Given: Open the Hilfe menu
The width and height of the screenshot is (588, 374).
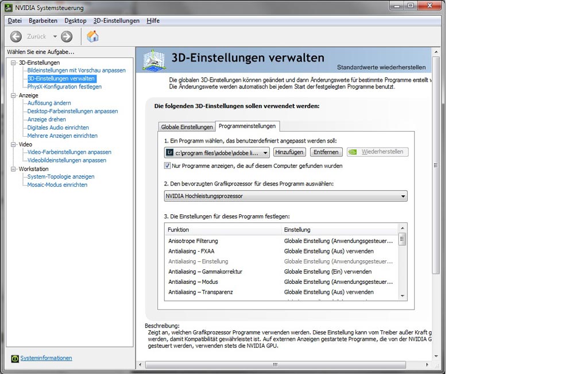Looking at the screenshot, I should click(153, 21).
